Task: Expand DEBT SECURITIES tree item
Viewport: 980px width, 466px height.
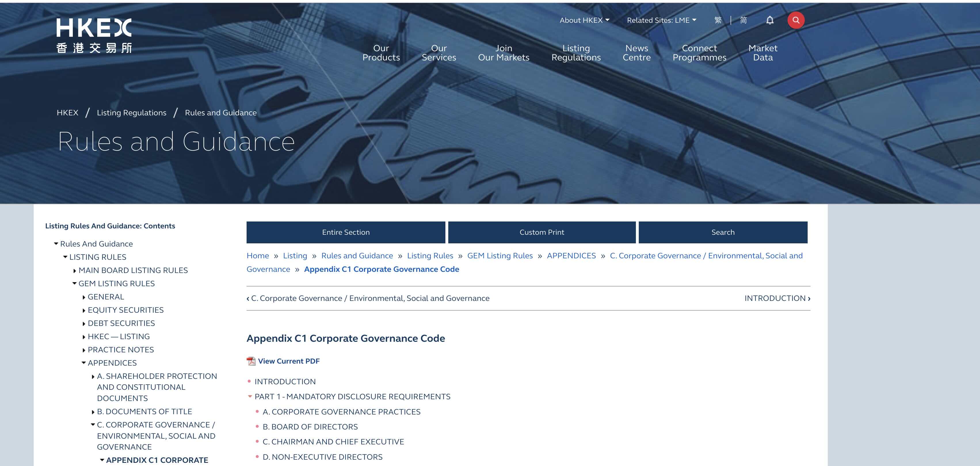Action: point(84,324)
